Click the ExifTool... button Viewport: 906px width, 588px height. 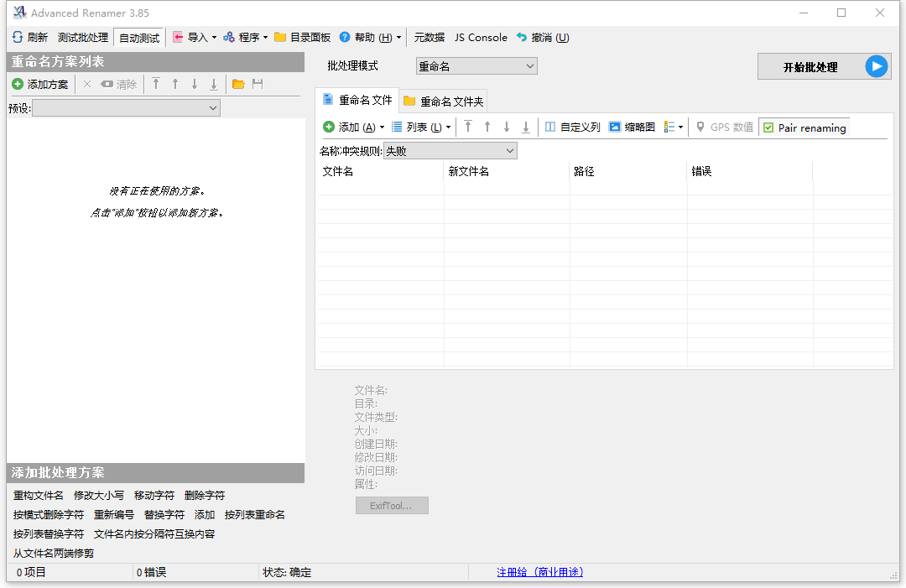point(392,506)
